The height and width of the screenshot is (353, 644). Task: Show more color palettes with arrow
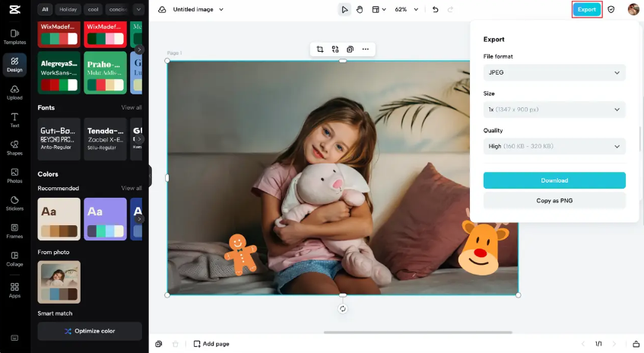[139, 219]
